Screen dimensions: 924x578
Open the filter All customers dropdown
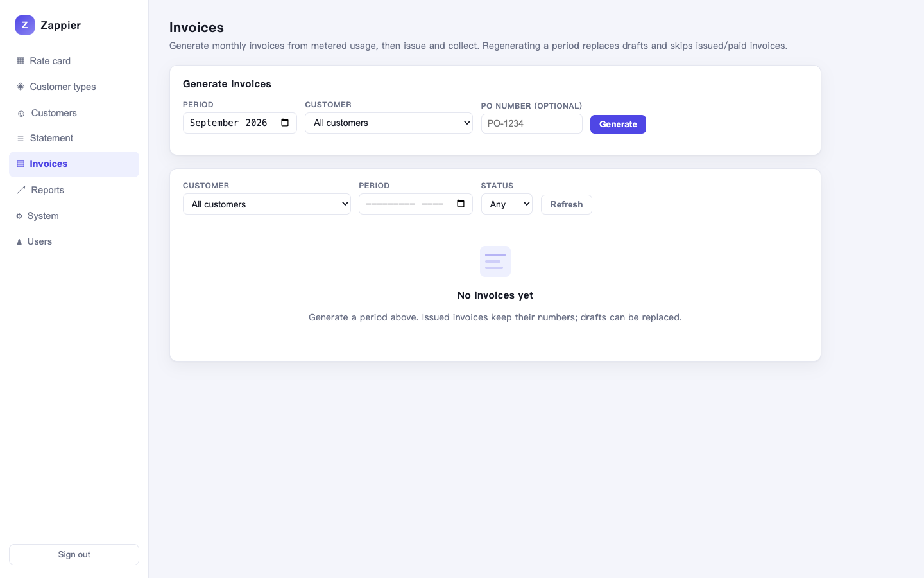tap(267, 204)
